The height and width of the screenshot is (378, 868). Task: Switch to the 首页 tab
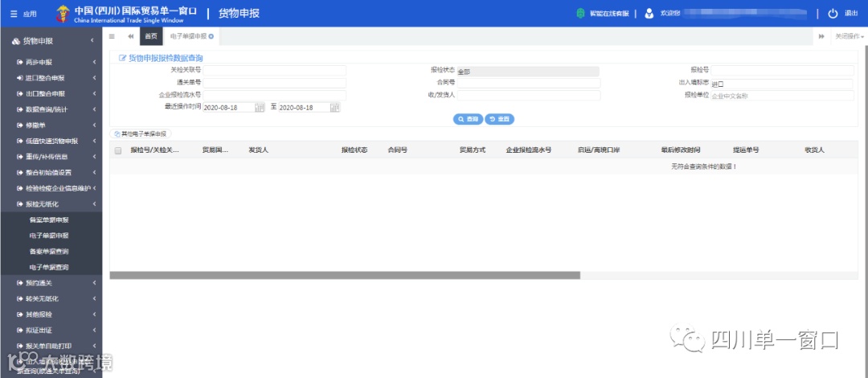151,36
